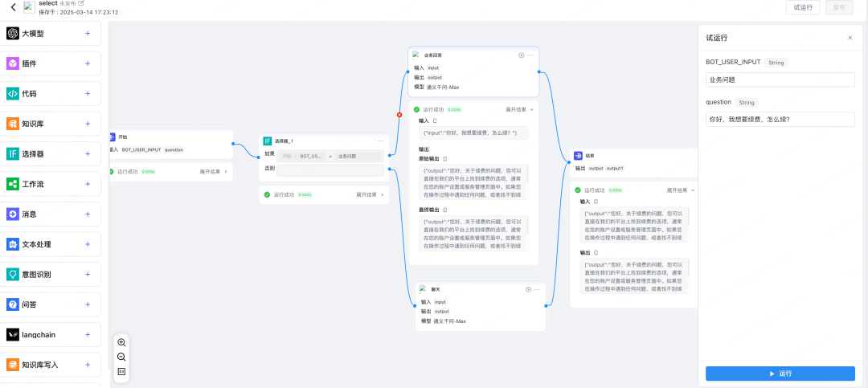
Task: Run the 业务回答 node with play icon
Action: click(x=521, y=55)
